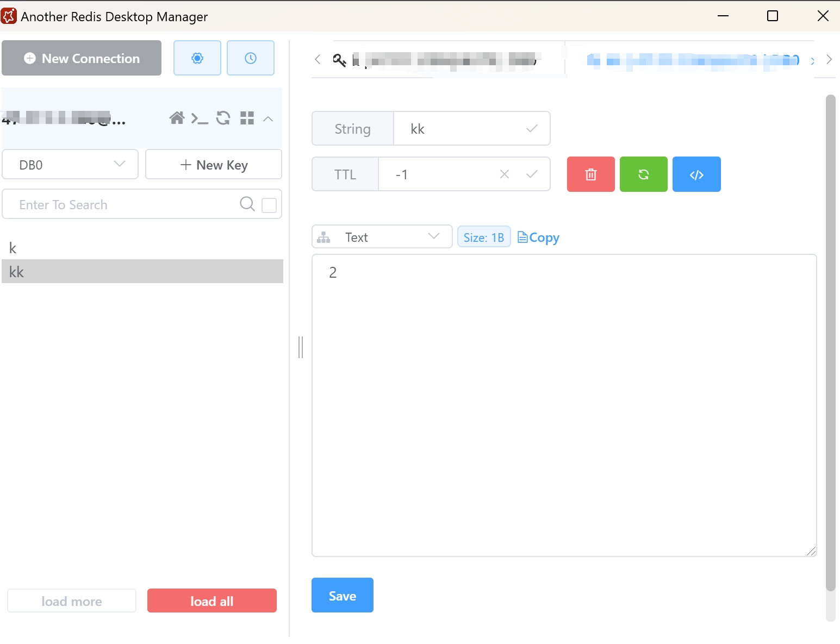
Task: Select key 'kk' in the list
Action: tap(142, 272)
